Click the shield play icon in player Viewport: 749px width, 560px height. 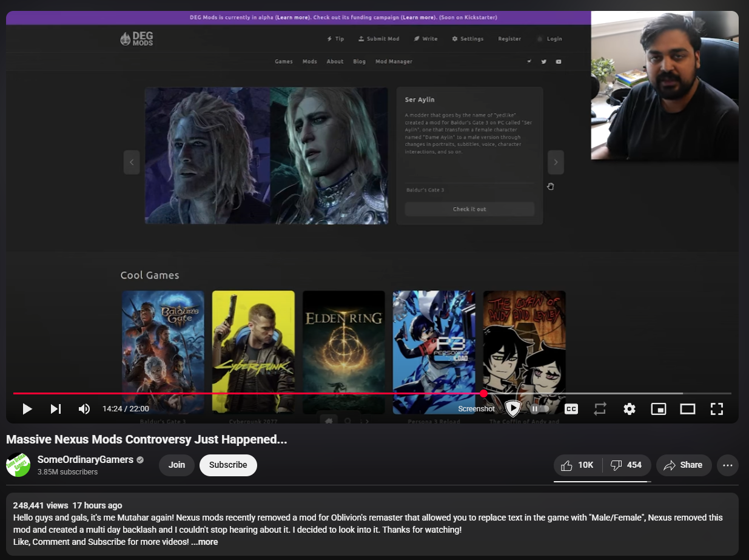[513, 408]
